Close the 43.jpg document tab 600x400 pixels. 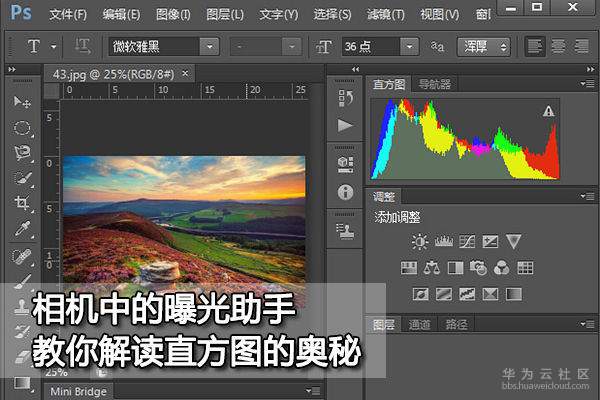click(x=185, y=73)
